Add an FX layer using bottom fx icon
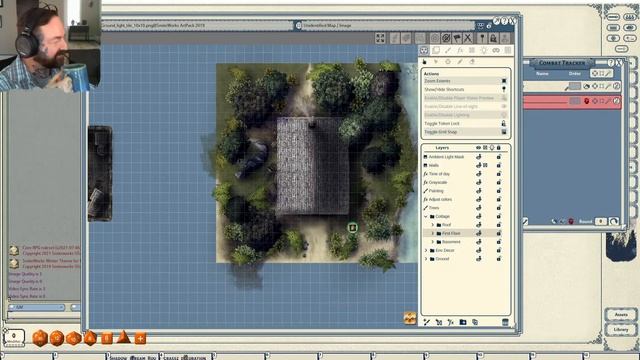Viewport: 640px width, 360px height. coord(451,322)
